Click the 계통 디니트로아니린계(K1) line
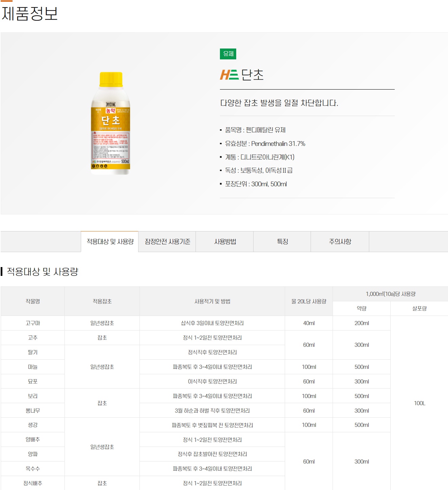Image resolution: width=448 pixels, height=490 pixels. pos(260,157)
